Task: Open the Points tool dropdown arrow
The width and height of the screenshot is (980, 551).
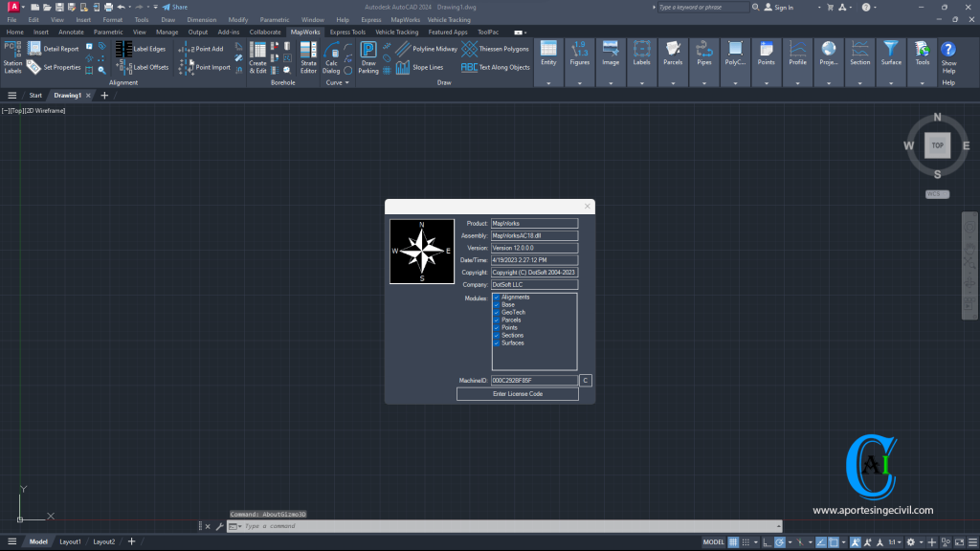Action: (766, 82)
